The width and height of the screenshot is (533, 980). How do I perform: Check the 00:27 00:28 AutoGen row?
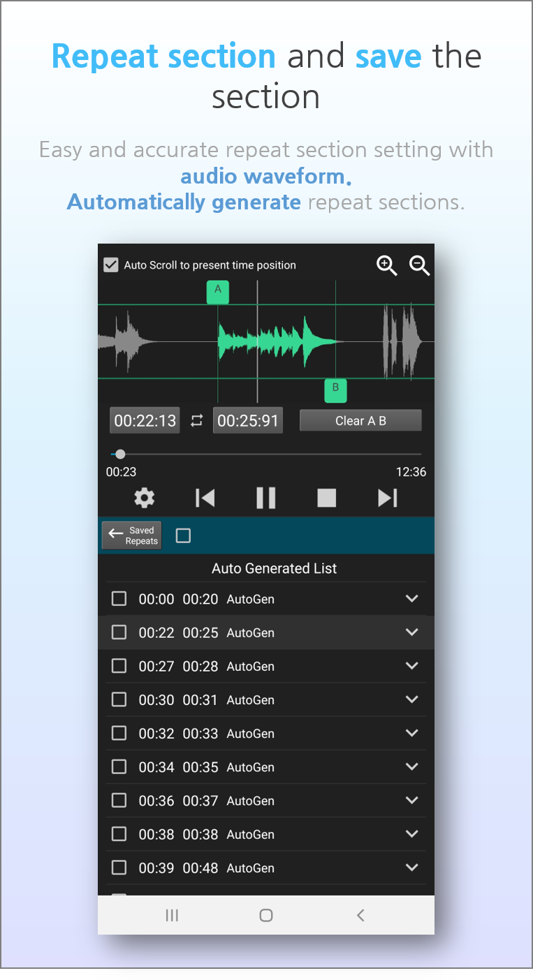coord(119,666)
